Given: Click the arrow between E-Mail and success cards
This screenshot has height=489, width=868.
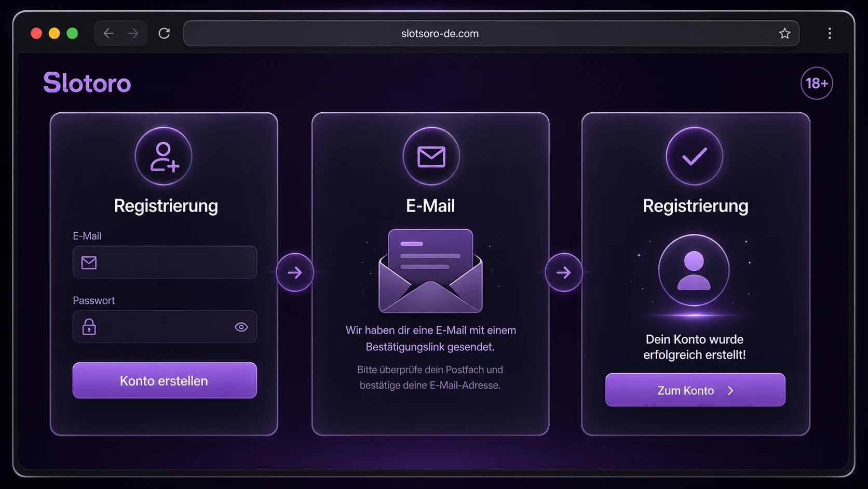Looking at the screenshot, I should pyautogui.click(x=564, y=272).
